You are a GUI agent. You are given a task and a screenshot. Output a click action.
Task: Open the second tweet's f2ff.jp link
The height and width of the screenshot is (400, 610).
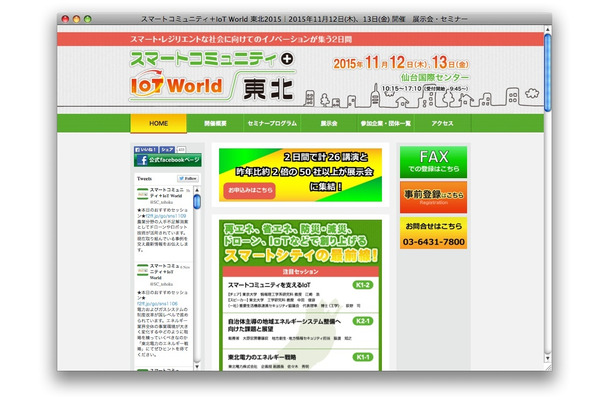(157, 304)
